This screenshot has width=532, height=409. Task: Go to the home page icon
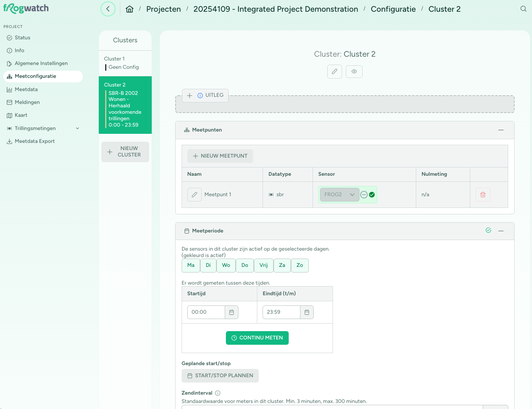(130, 9)
